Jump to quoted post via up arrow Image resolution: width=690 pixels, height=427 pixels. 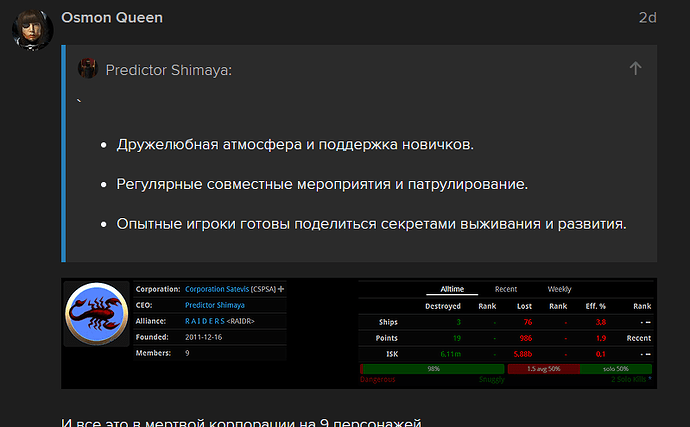635,68
